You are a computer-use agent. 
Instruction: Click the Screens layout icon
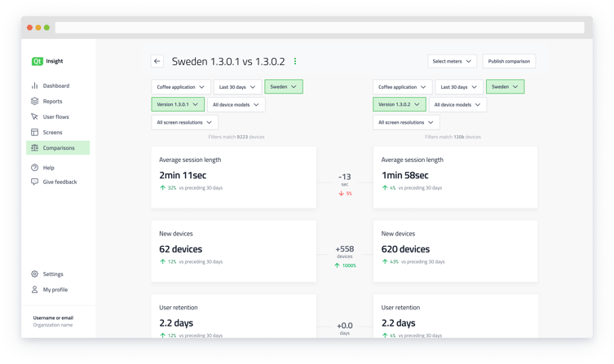click(x=34, y=132)
